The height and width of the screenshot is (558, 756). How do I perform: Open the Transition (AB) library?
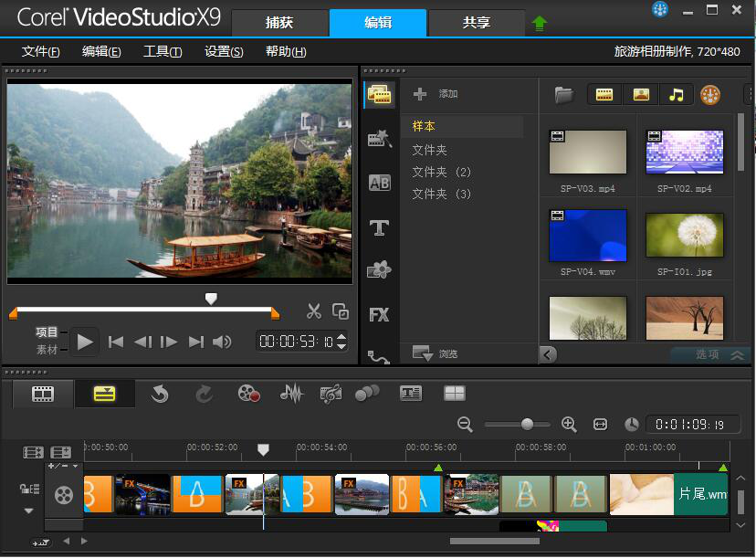click(x=379, y=184)
